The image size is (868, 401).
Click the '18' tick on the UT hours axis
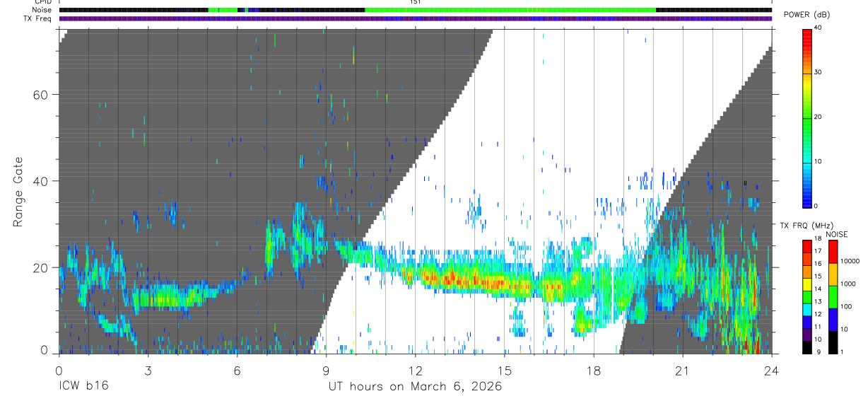coord(593,370)
